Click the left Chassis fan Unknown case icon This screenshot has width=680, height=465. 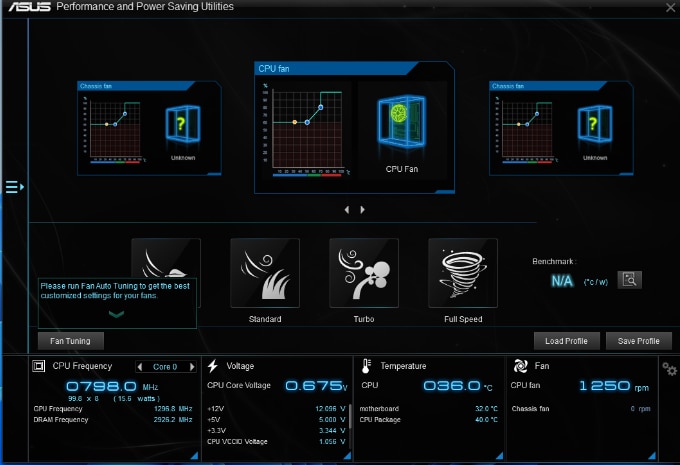(183, 124)
